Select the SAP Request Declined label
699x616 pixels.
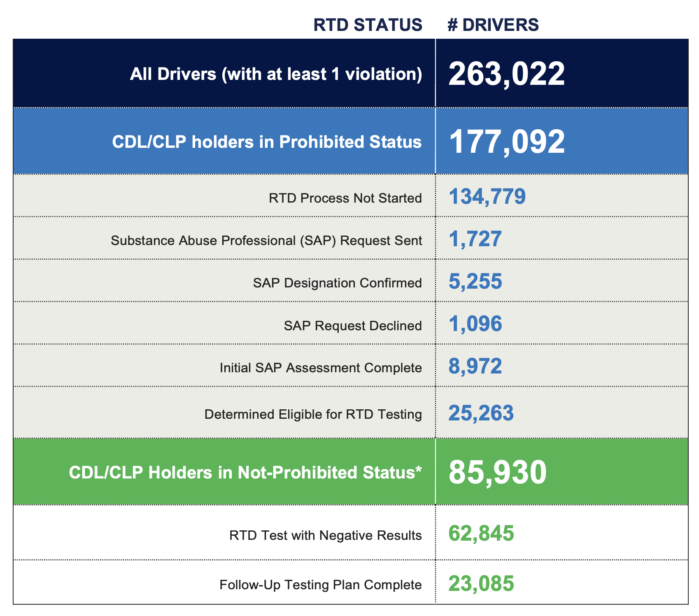coord(353,326)
